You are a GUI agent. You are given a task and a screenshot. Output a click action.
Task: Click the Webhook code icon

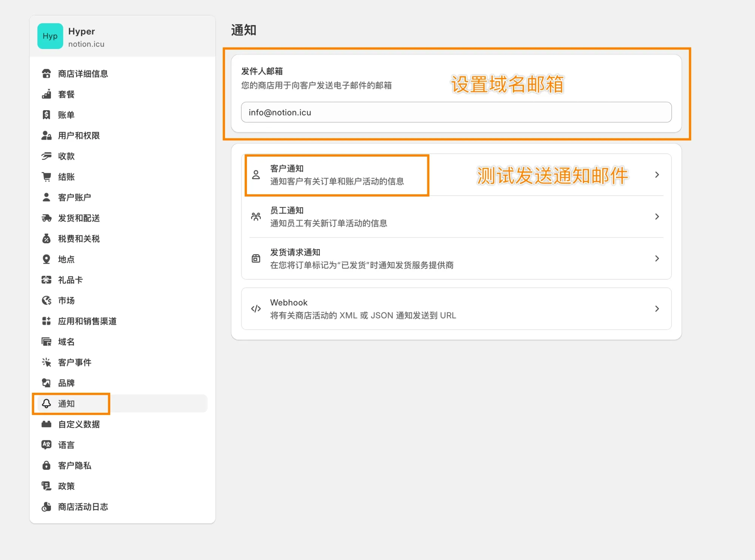click(x=256, y=309)
